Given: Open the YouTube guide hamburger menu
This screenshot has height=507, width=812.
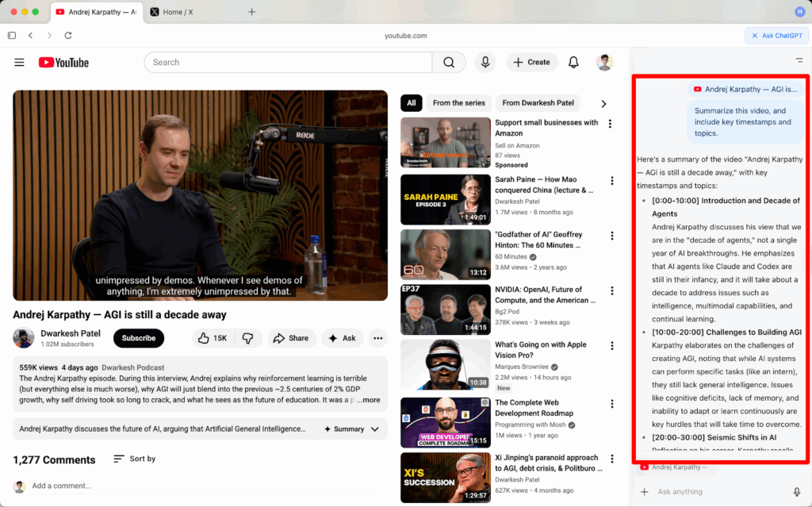Looking at the screenshot, I should pyautogui.click(x=19, y=62).
